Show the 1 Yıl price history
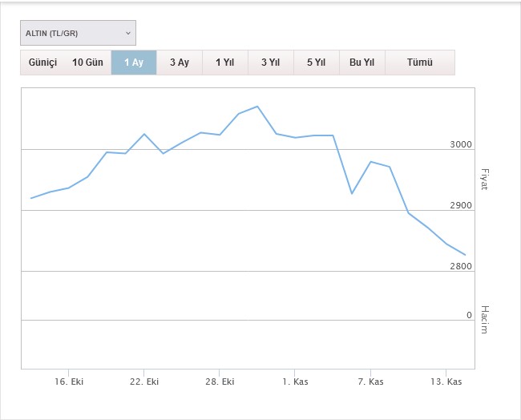Viewport: 521px width, 420px height. pos(225,63)
